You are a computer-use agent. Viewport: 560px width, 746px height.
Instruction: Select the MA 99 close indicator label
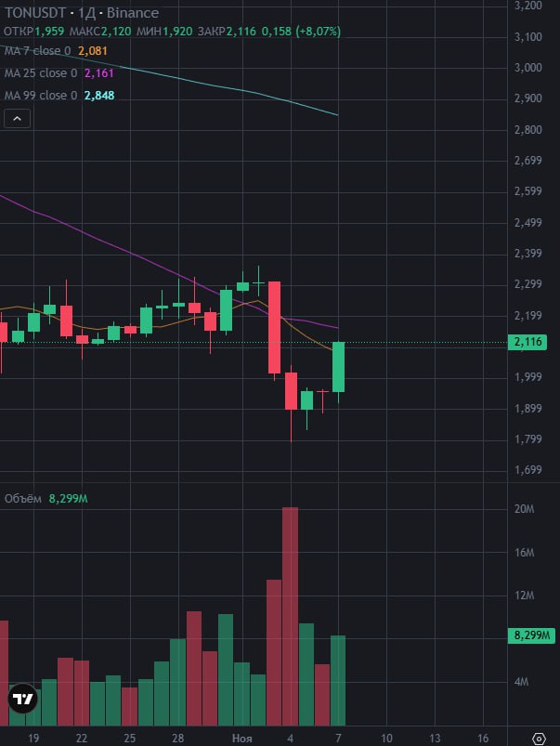click(x=40, y=95)
